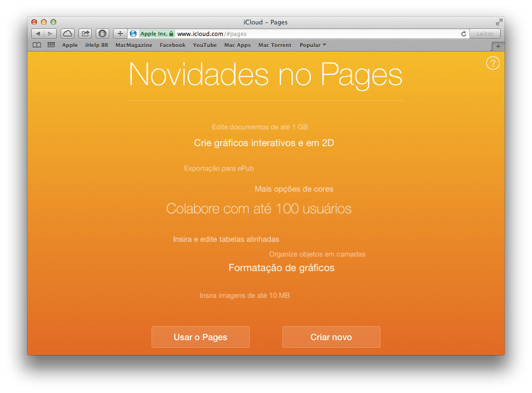Click 'Exportação para ePub' text
This screenshot has height=393, width=532.
[x=219, y=168]
